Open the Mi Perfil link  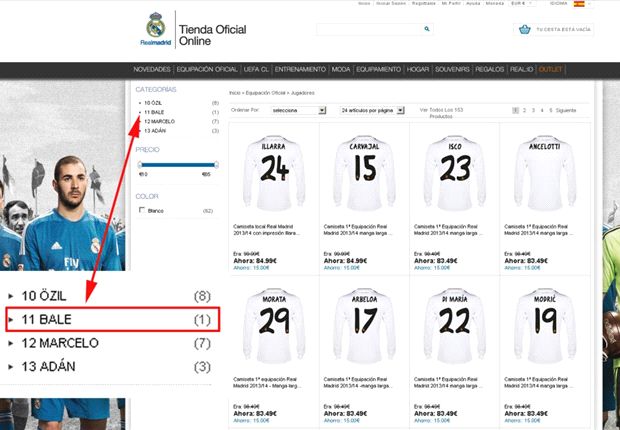[x=451, y=3]
